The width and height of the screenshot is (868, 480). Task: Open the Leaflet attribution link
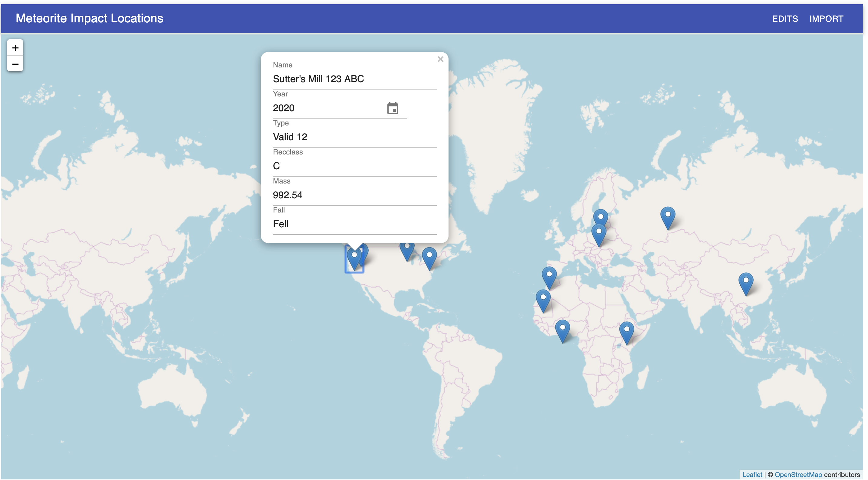[752, 475]
